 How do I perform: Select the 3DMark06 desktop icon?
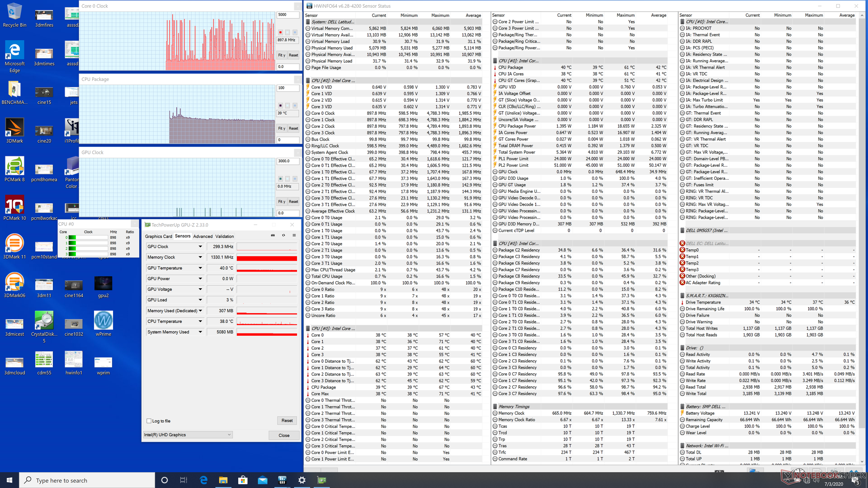point(14,285)
